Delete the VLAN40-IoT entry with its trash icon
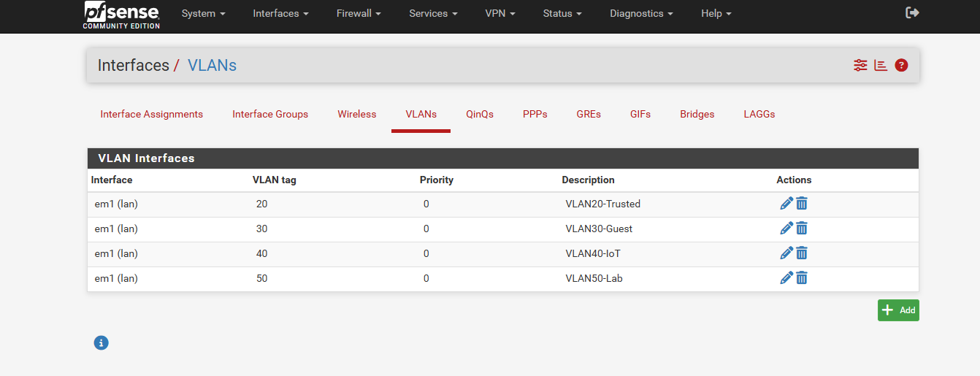Image resolution: width=980 pixels, height=376 pixels. [x=801, y=253]
